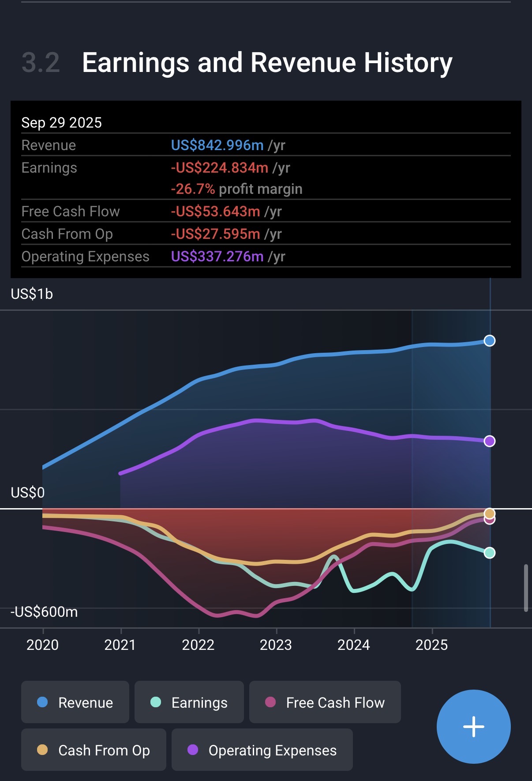Click the Operating Expenses value US$337.276m
The height and width of the screenshot is (781, 532).
point(217,257)
